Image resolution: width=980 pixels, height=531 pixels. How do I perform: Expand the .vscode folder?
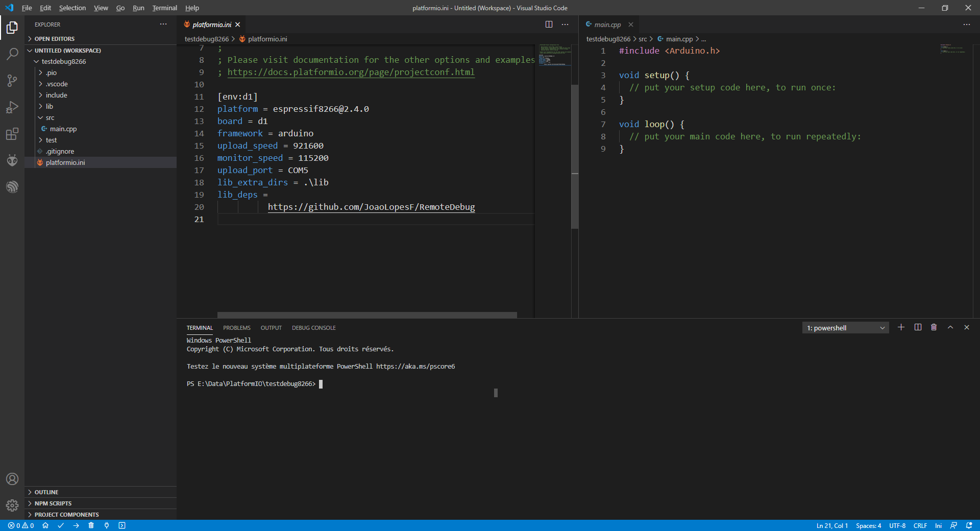101,84
